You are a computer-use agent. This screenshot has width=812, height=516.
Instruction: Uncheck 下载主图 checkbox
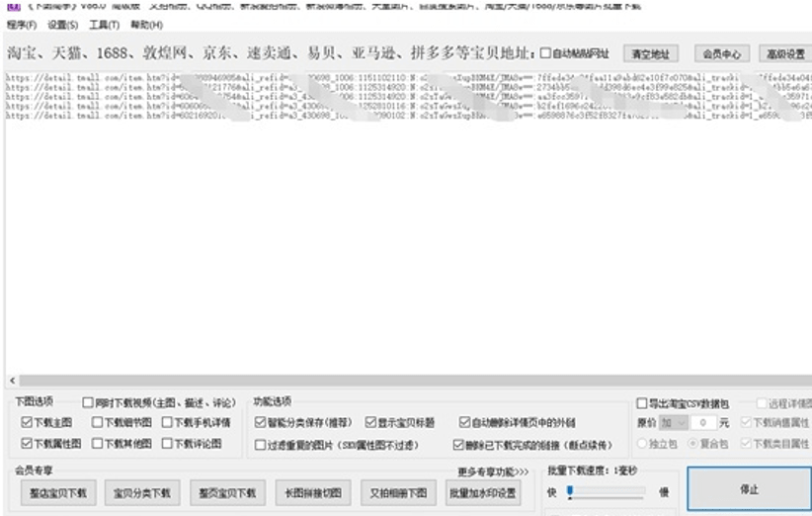pyautogui.click(x=27, y=422)
